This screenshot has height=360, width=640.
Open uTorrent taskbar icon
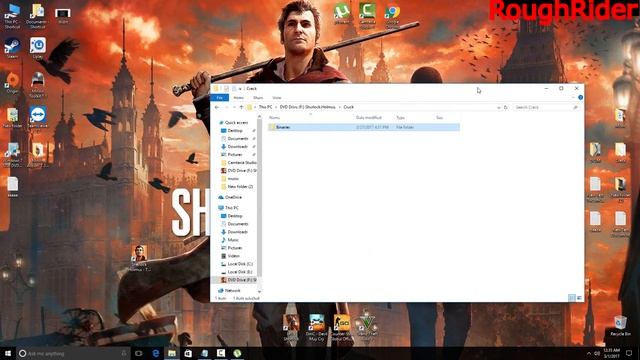pyautogui.click(x=237, y=353)
